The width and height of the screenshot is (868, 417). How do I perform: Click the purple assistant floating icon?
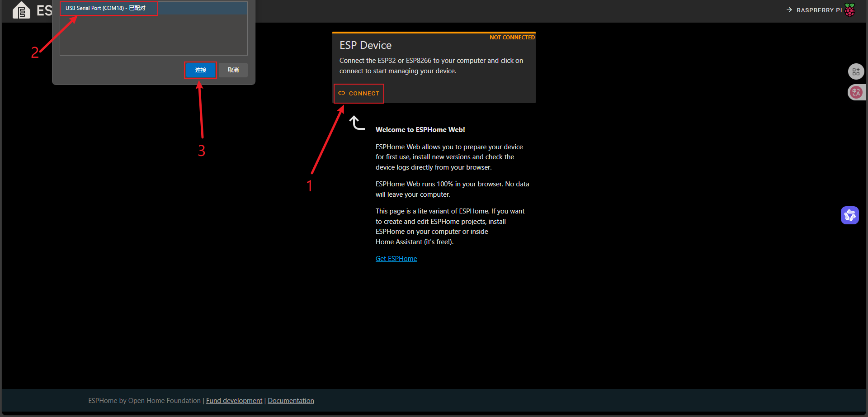[x=850, y=215]
